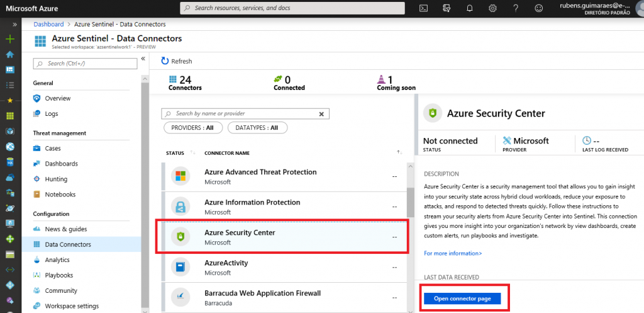Click the Dashboard breadcrumb link
Viewport: 644px width, 313px height.
(48, 24)
